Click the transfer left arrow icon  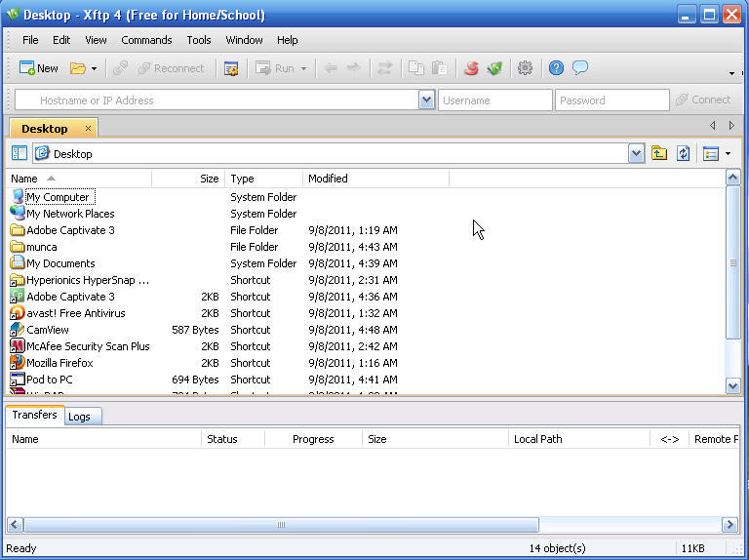point(331,68)
